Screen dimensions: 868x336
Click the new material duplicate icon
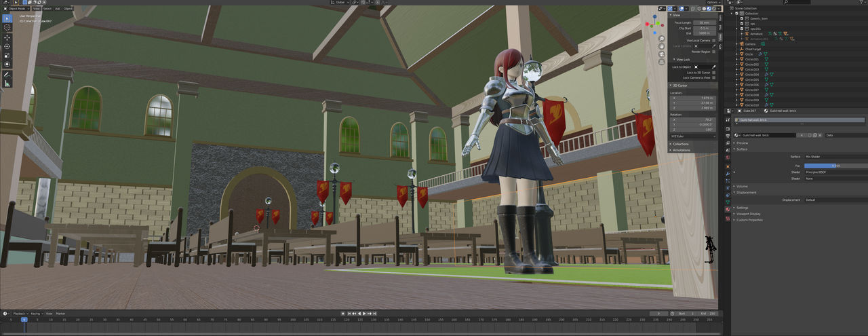click(x=814, y=135)
